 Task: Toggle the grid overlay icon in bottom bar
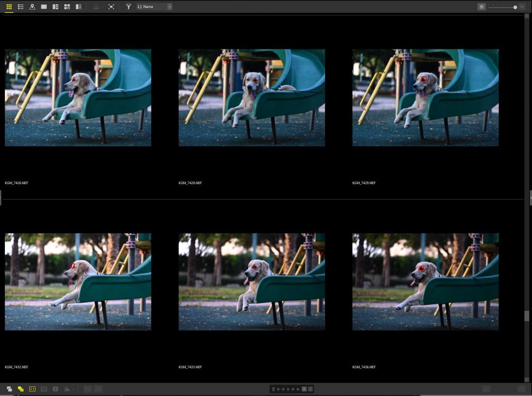[44, 389]
